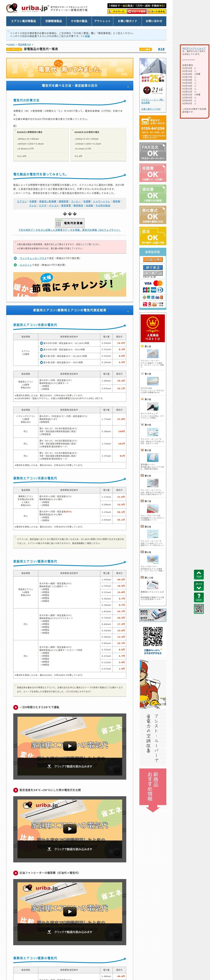Open 第1位 アシスト・ルーバー product thumbnail

coord(153,353)
